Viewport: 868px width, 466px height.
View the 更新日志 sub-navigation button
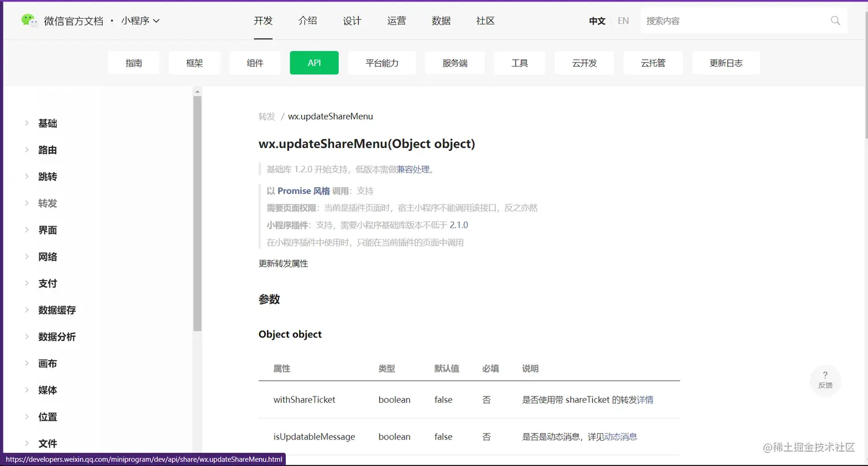(726, 63)
